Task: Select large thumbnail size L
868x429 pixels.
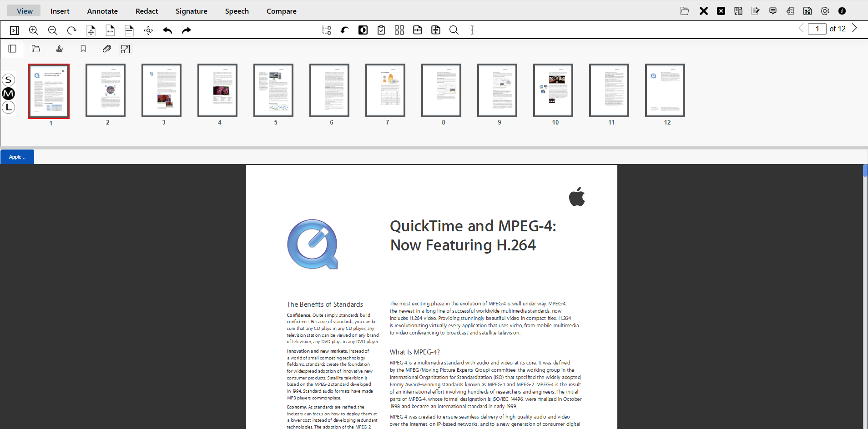Action: click(9, 107)
